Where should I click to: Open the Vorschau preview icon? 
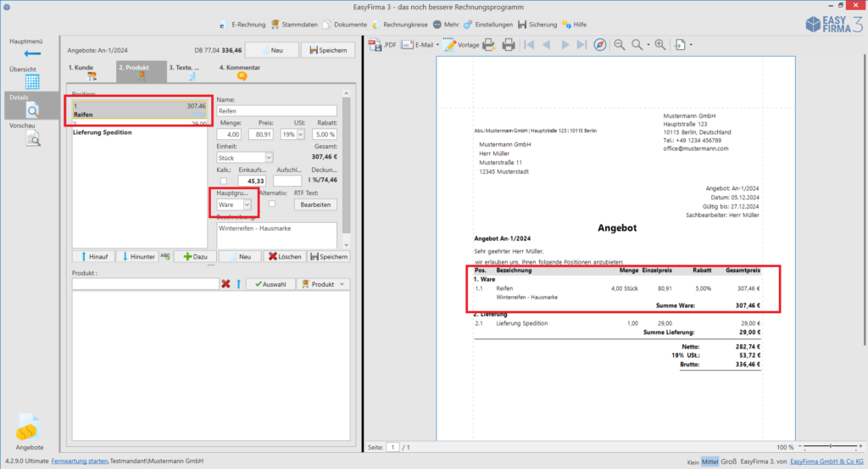point(33,138)
